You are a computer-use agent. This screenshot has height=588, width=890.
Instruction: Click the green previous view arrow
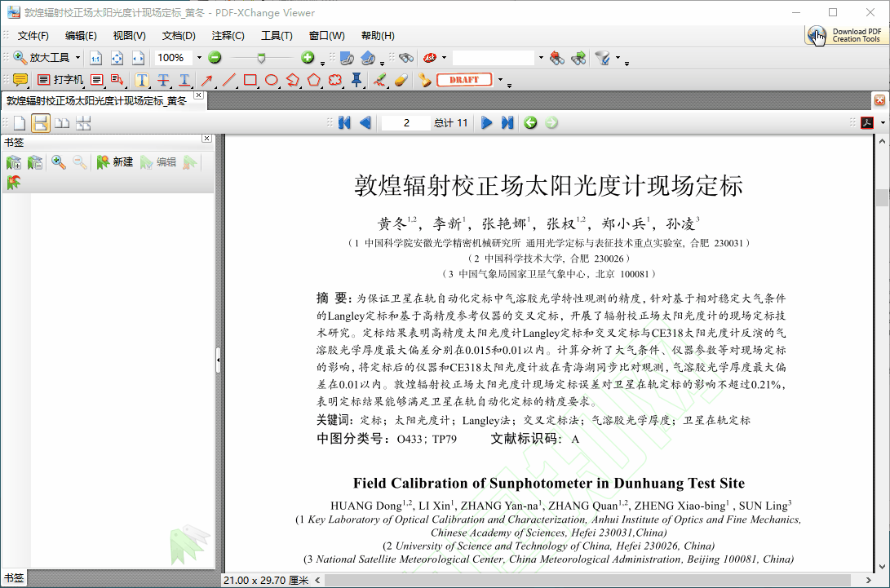[x=530, y=122]
